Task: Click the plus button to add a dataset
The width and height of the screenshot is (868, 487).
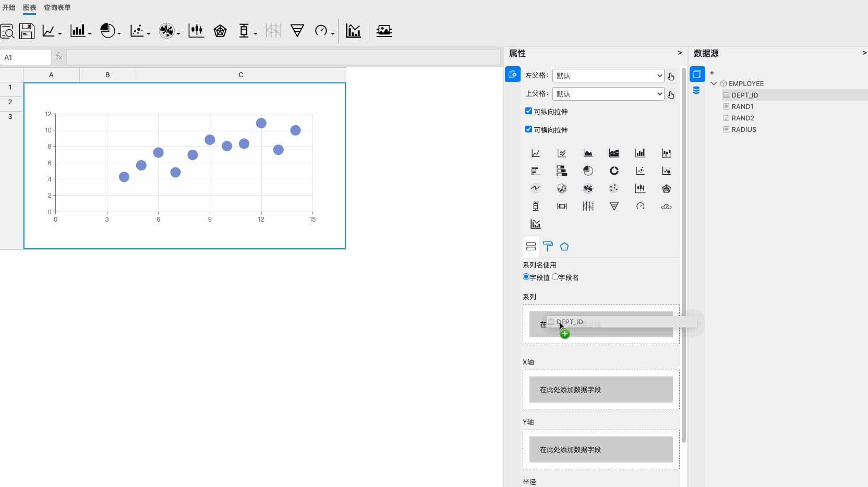Action: pyautogui.click(x=712, y=73)
